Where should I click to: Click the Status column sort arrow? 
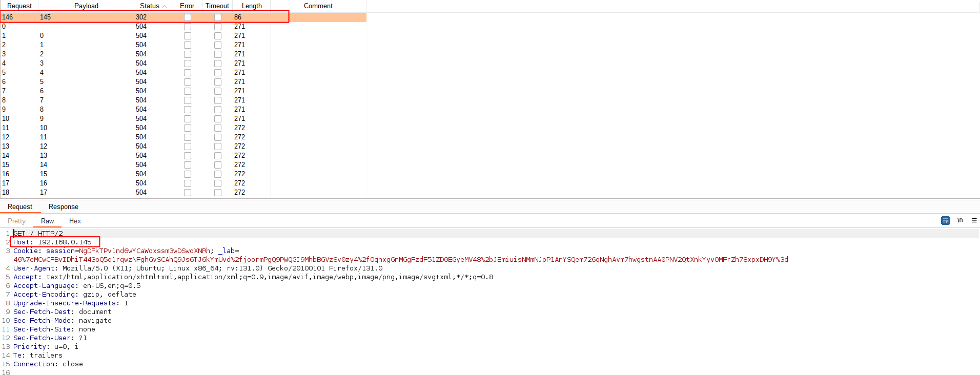point(165,6)
